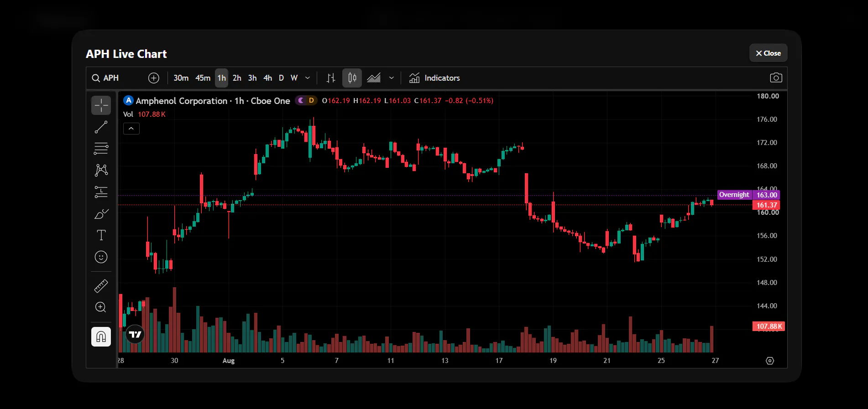Viewport: 868px width, 409px height.
Task: Select the 1h timeframe
Action: tap(221, 78)
